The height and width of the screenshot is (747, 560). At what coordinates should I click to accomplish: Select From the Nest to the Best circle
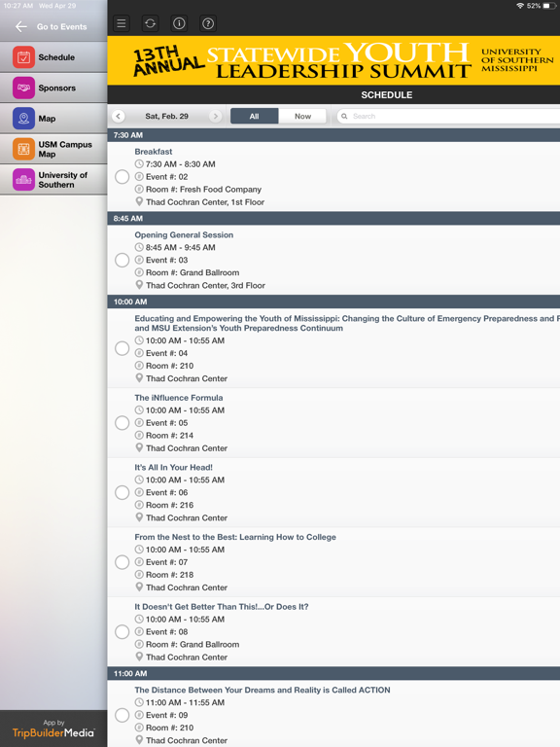point(122,562)
